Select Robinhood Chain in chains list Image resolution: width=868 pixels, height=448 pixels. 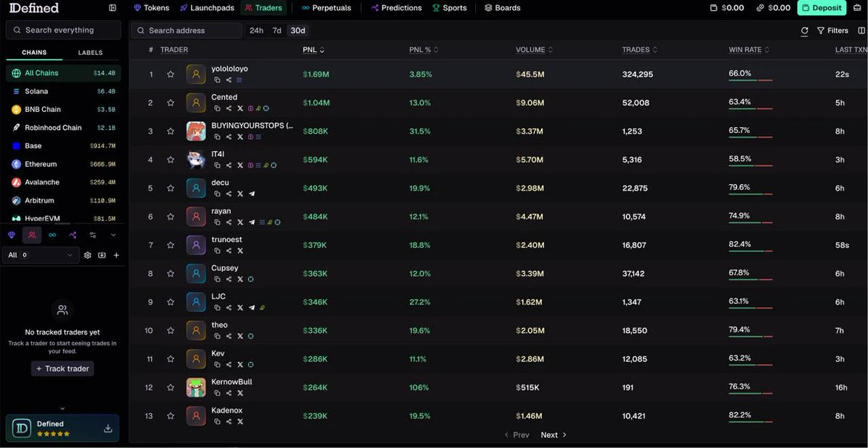63,128
